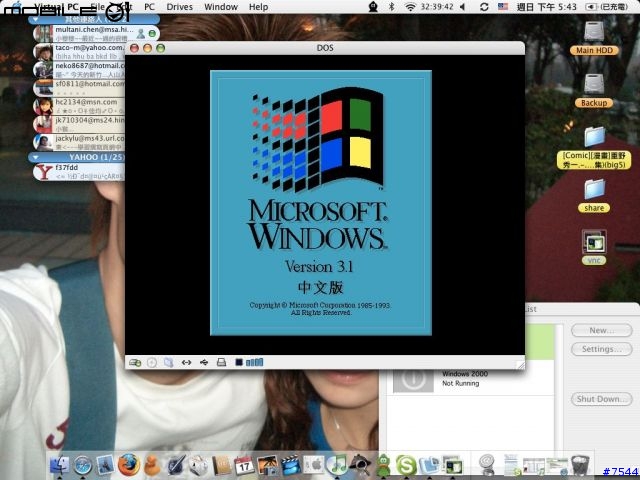This screenshot has width=640, height=480.
Task: Select contact neko8687@hotmail
Action: click(79, 69)
